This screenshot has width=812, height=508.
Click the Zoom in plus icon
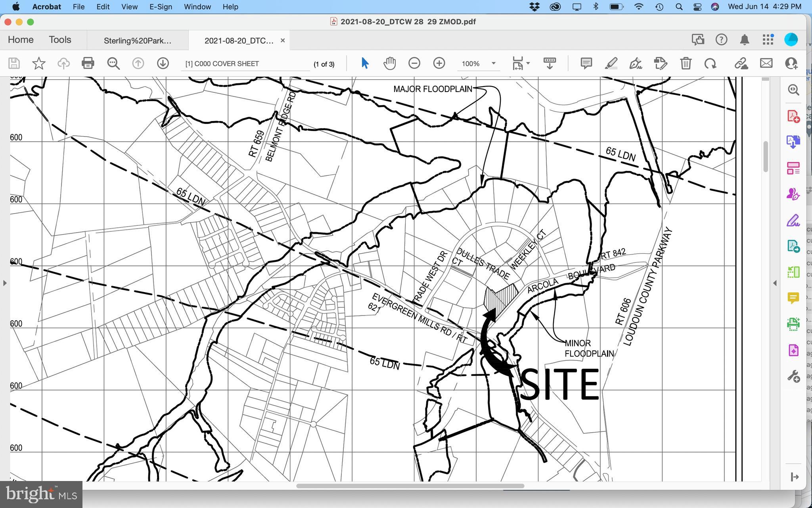[x=439, y=63]
